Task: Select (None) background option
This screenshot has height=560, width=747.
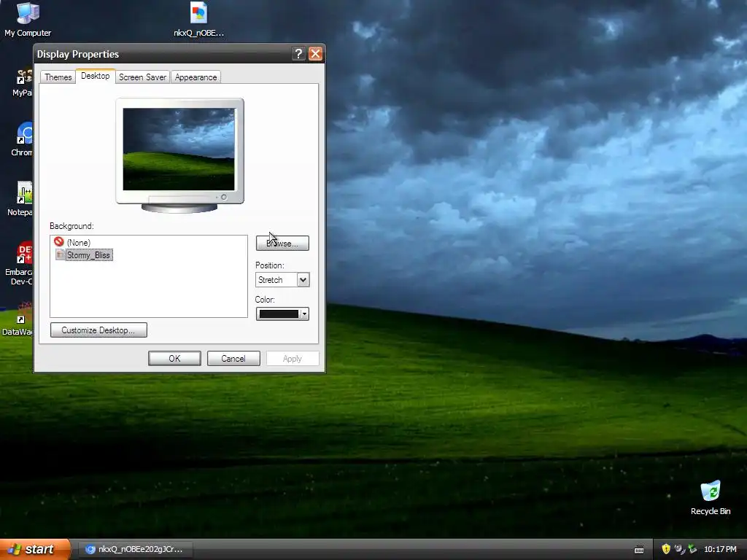Action: [x=78, y=242]
